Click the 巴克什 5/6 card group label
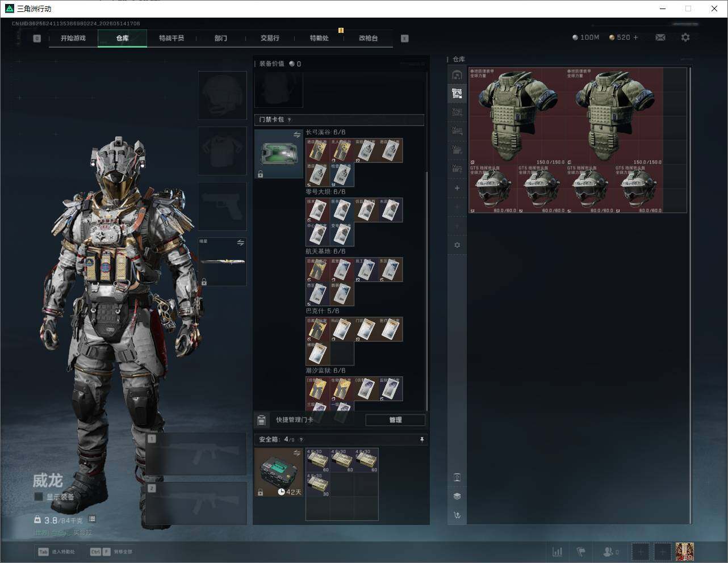728x563 pixels. coord(323,311)
